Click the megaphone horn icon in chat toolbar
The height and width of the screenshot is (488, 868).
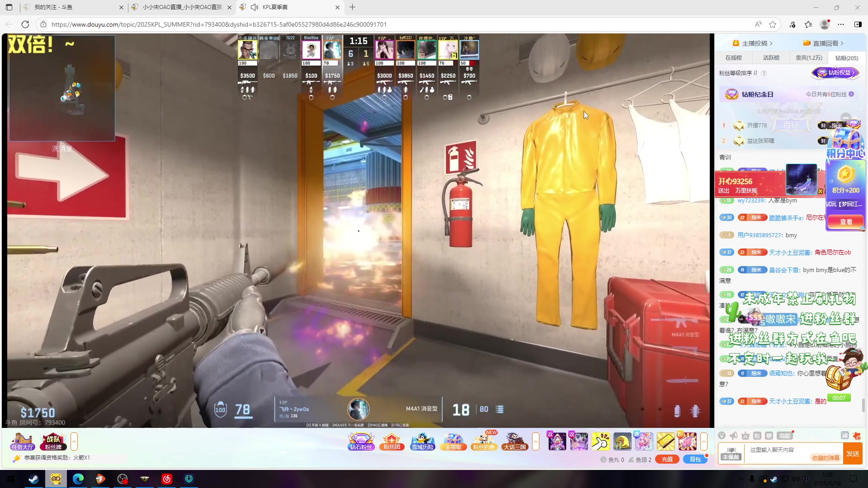pyautogui.click(x=734, y=436)
